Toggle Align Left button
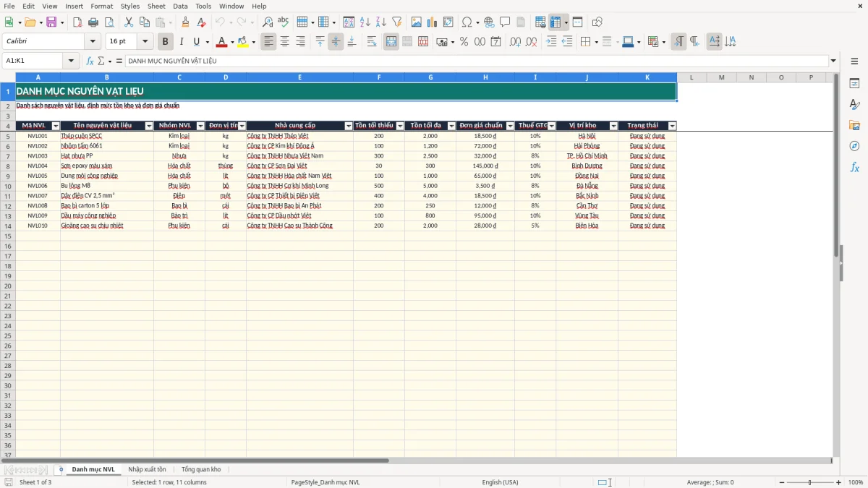868x488 pixels. pyautogui.click(x=268, y=42)
